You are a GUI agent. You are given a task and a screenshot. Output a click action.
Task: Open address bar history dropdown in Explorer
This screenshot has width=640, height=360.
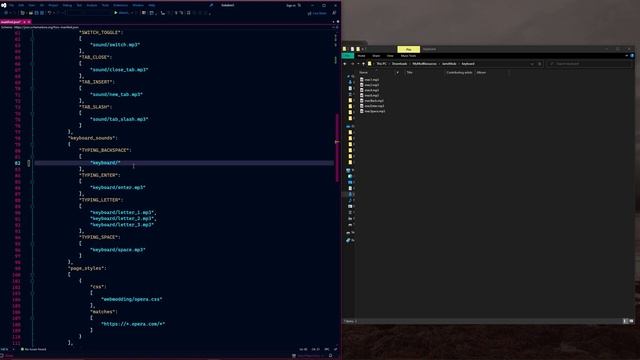point(532,64)
